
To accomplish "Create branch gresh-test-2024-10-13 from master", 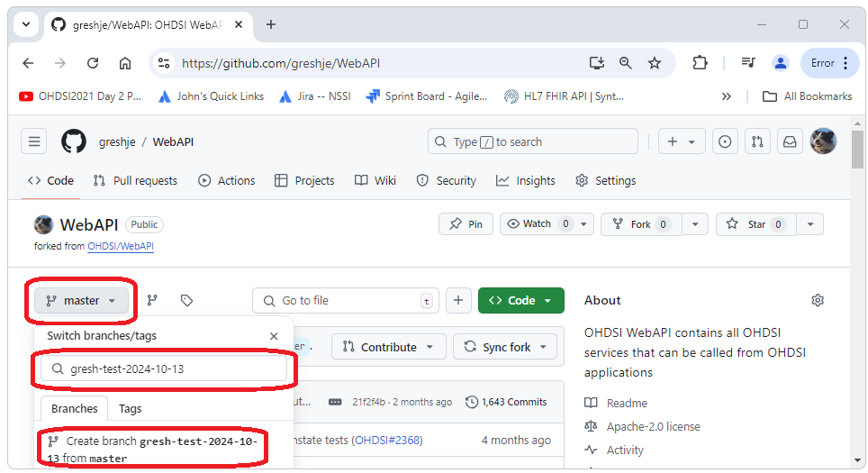I will point(153,450).
